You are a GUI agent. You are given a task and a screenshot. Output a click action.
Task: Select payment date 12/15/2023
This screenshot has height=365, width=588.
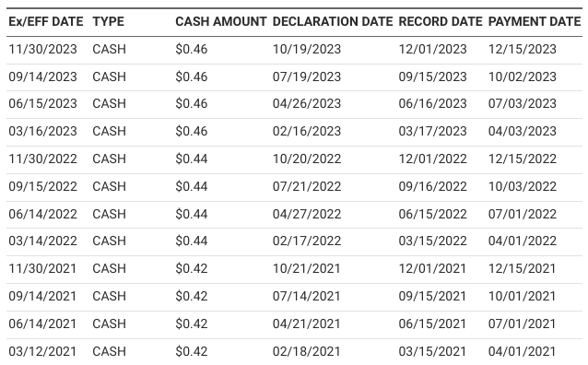522,49
